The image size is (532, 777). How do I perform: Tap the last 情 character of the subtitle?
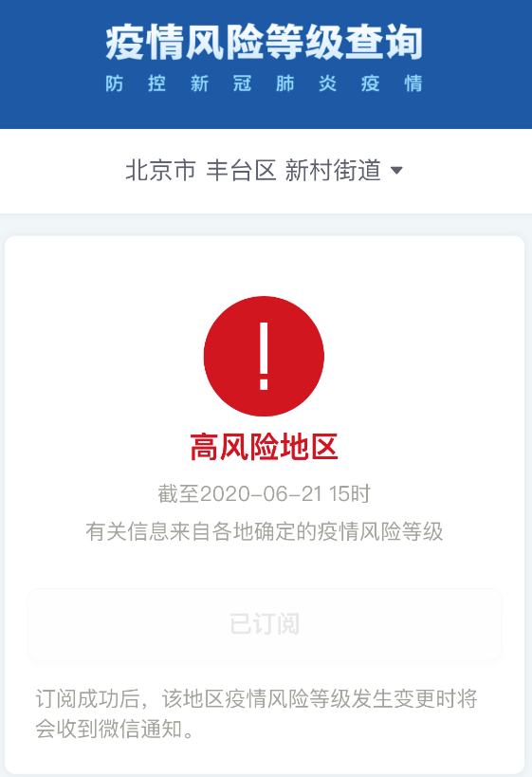(413, 83)
